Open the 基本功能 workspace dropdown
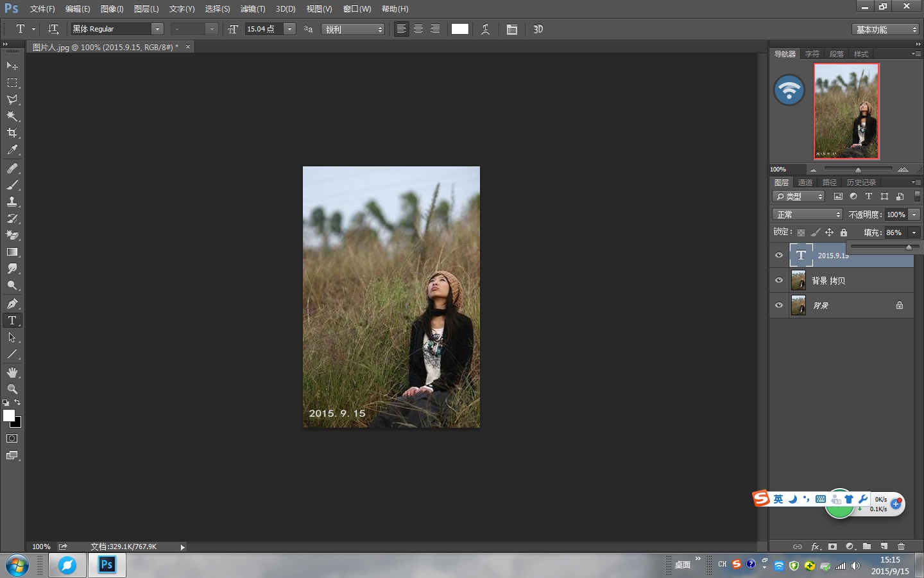 (886, 30)
